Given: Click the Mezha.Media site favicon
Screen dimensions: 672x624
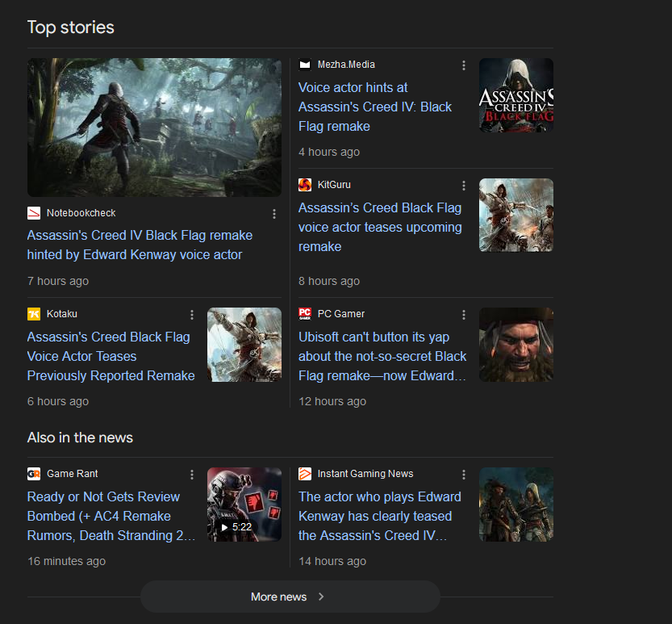Looking at the screenshot, I should point(305,65).
